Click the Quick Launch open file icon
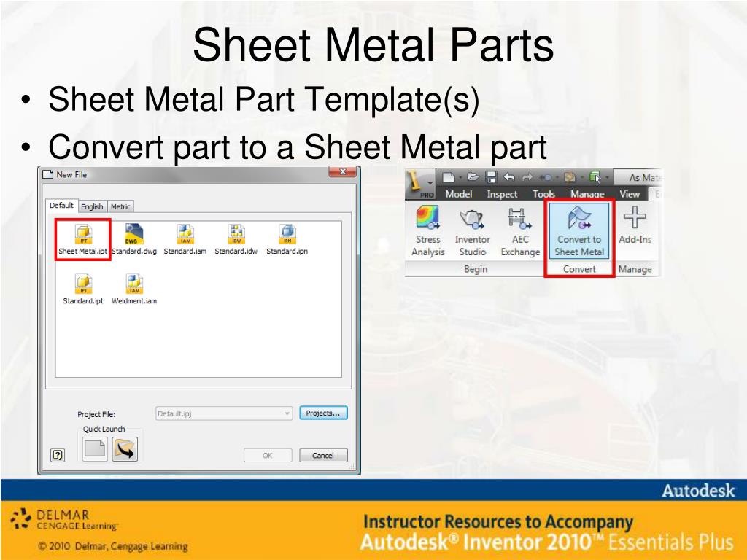Viewport: 747px width, 560px height. [125, 449]
